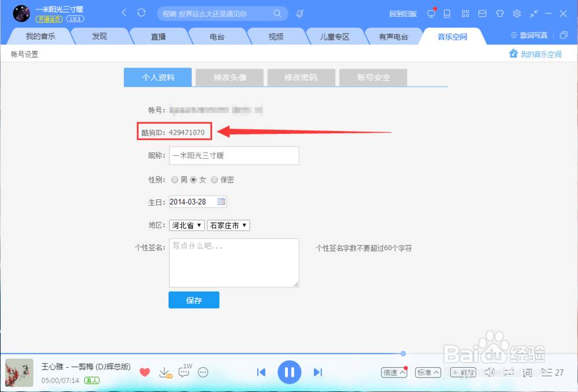The image size is (578, 392).
Task: Select 男 gender radio button
Action: tap(175, 180)
